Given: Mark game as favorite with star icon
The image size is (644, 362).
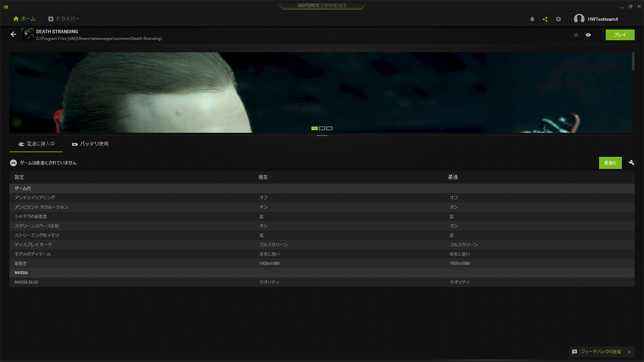Looking at the screenshot, I should pos(576,35).
